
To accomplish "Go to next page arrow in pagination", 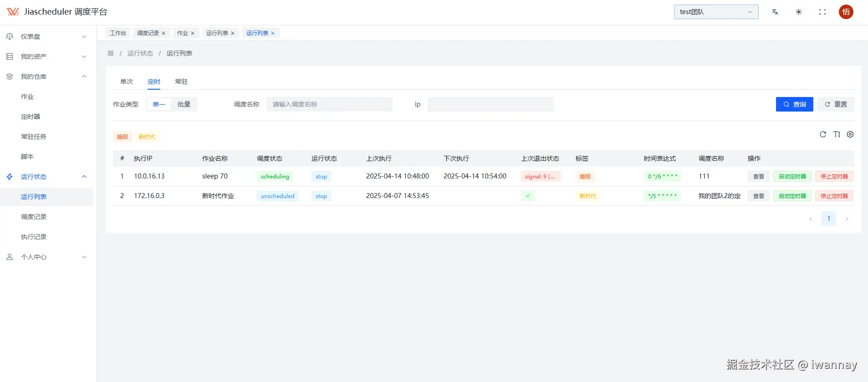I will [847, 219].
